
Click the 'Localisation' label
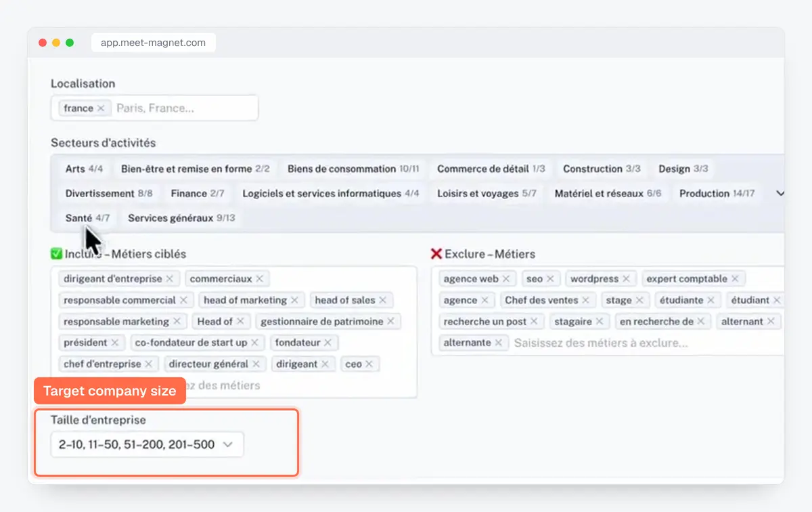83,84
